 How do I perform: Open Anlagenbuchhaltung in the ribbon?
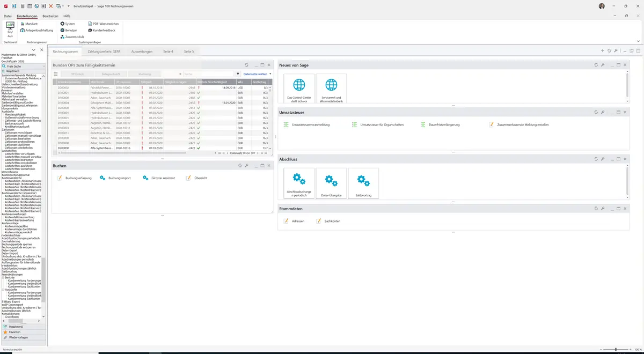coord(36,31)
